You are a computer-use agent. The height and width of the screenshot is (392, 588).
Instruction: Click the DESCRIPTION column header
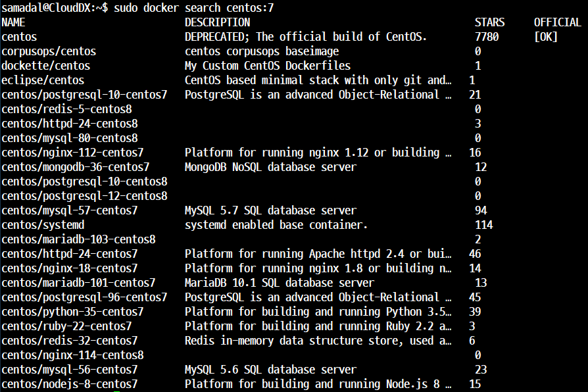[218, 22]
